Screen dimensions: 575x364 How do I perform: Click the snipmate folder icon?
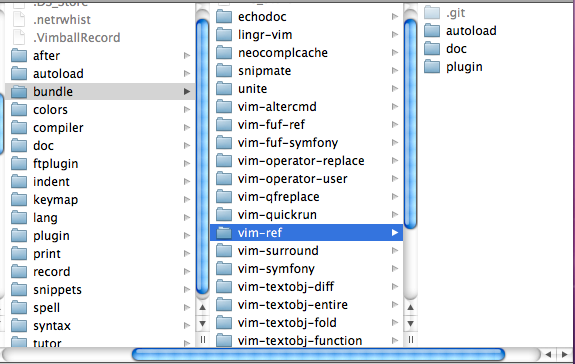point(224,70)
